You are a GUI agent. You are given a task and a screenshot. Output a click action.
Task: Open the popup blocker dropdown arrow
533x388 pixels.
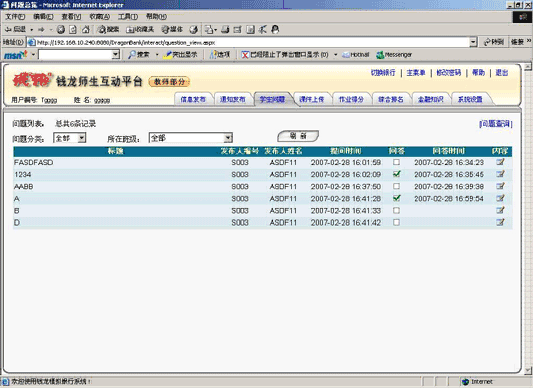point(336,54)
